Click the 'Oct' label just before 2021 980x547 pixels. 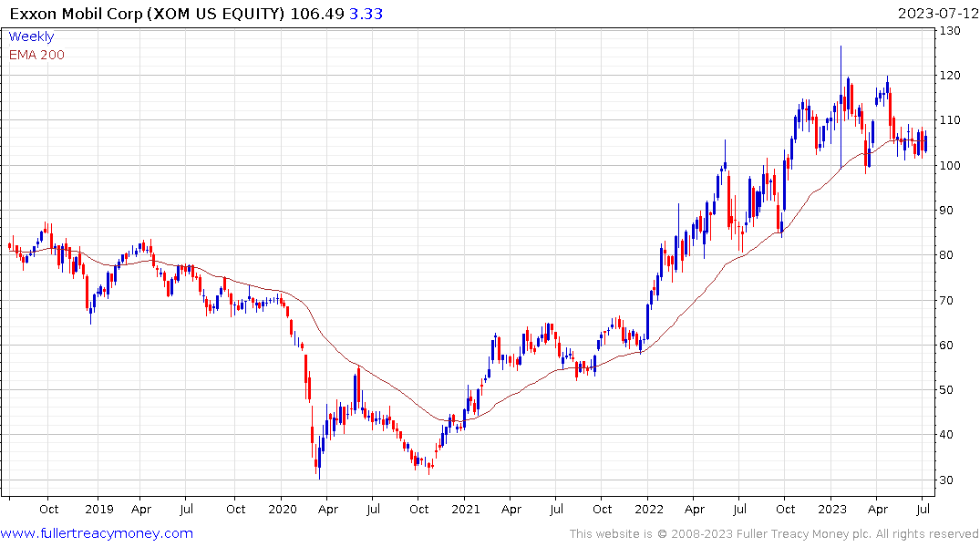click(x=418, y=510)
